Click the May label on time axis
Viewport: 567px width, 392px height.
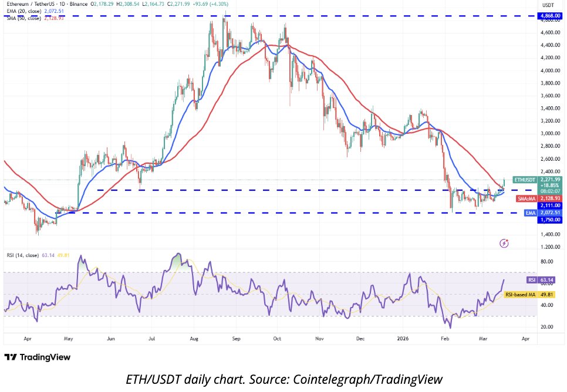pos(68,339)
